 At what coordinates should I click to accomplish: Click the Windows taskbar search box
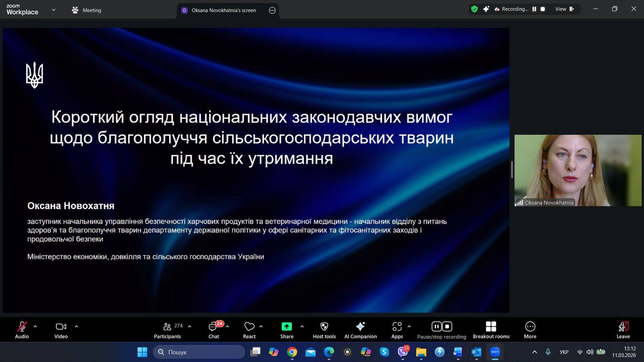pos(199,352)
